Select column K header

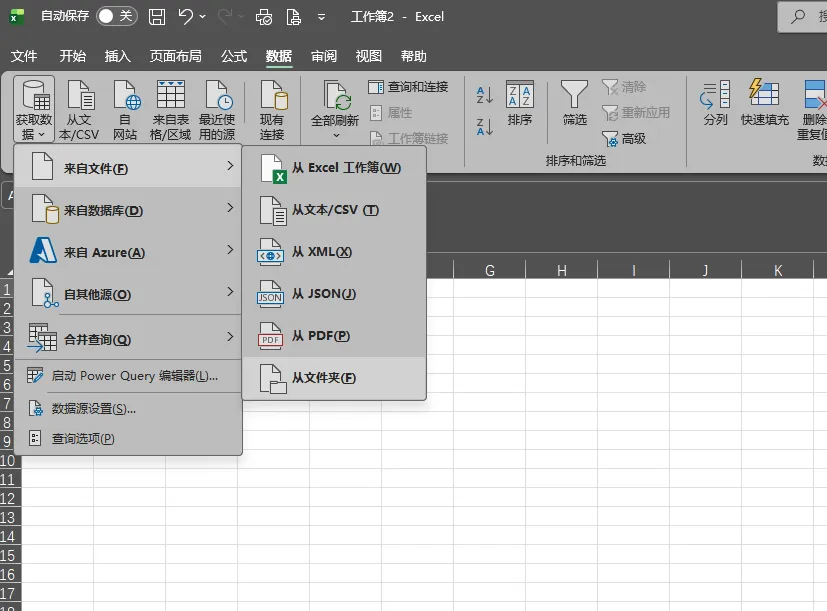(x=777, y=271)
